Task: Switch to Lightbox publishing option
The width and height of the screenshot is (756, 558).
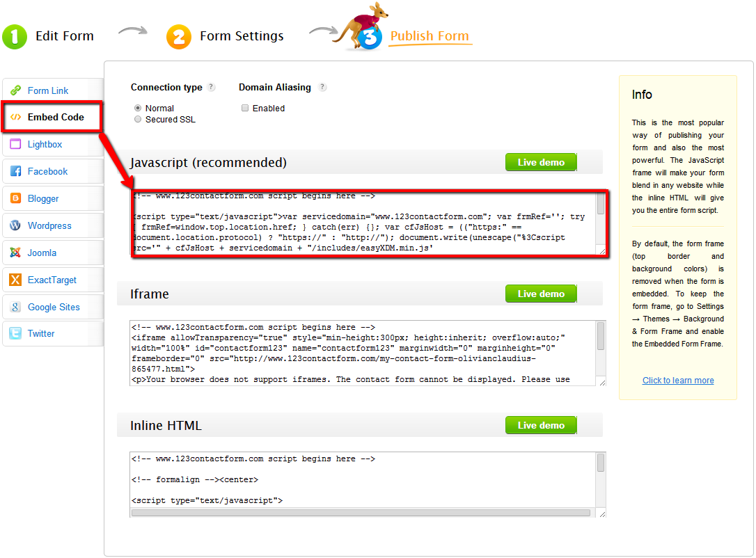Action: coord(53,144)
